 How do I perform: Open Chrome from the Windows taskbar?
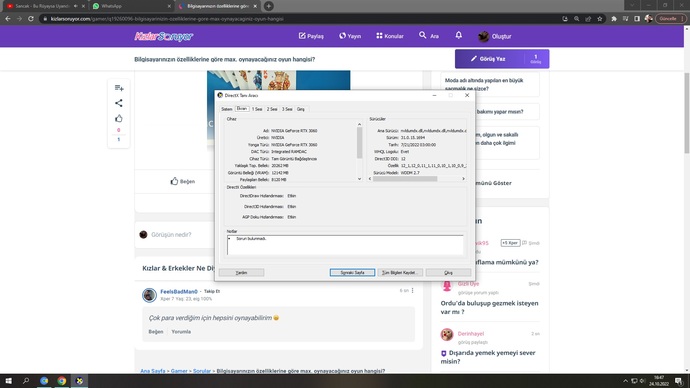tap(62, 381)
